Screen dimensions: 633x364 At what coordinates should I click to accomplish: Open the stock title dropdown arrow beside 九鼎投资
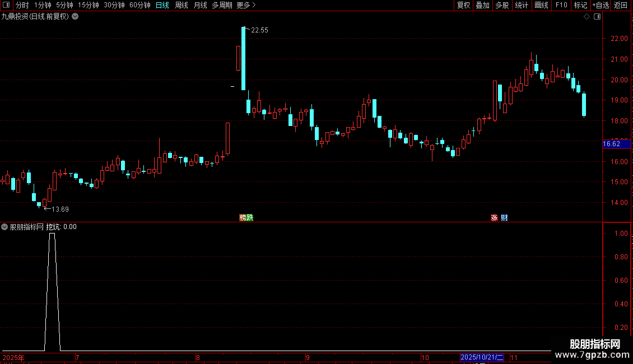[75, 17]
